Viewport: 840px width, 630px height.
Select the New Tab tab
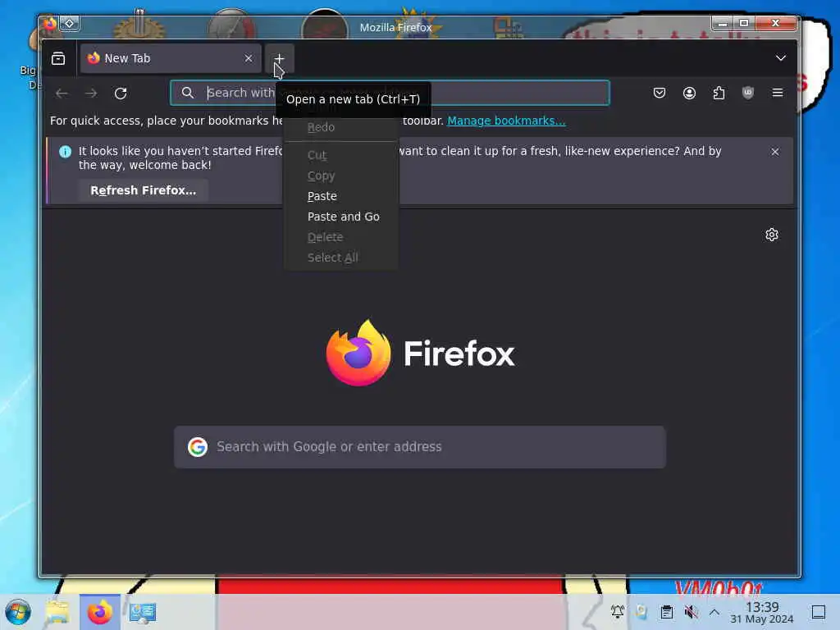click(170, 58)
